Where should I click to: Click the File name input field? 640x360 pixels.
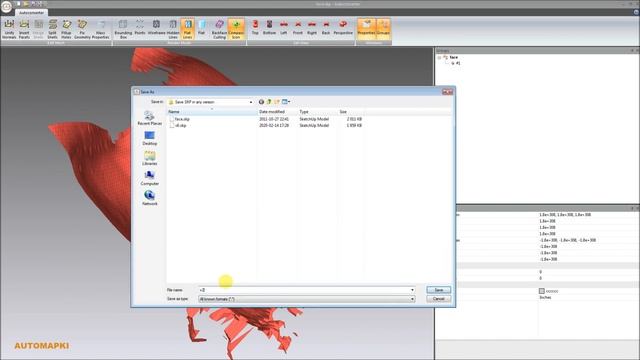304,290
